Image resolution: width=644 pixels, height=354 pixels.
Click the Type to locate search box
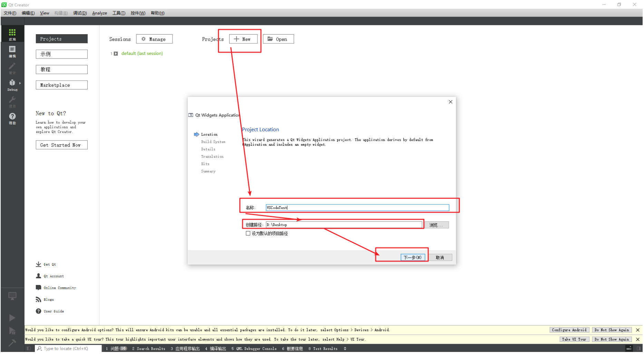[68, 348]
